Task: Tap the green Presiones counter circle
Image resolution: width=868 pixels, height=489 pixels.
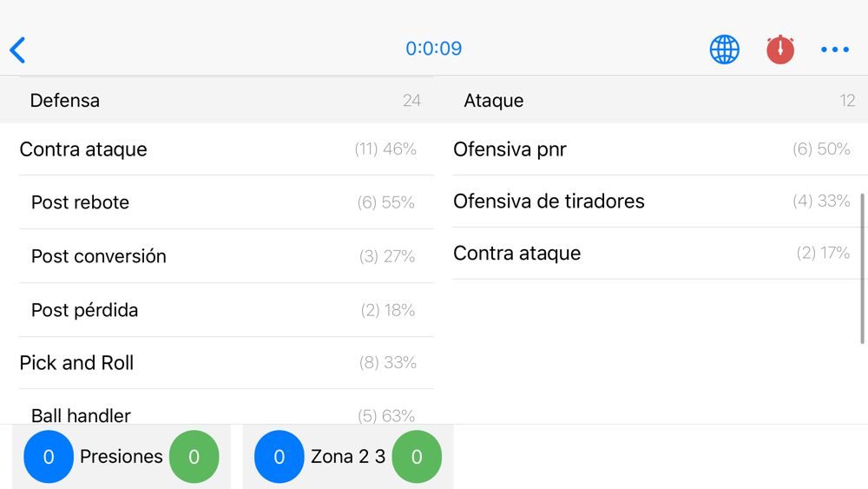Action: click(194, 456)
